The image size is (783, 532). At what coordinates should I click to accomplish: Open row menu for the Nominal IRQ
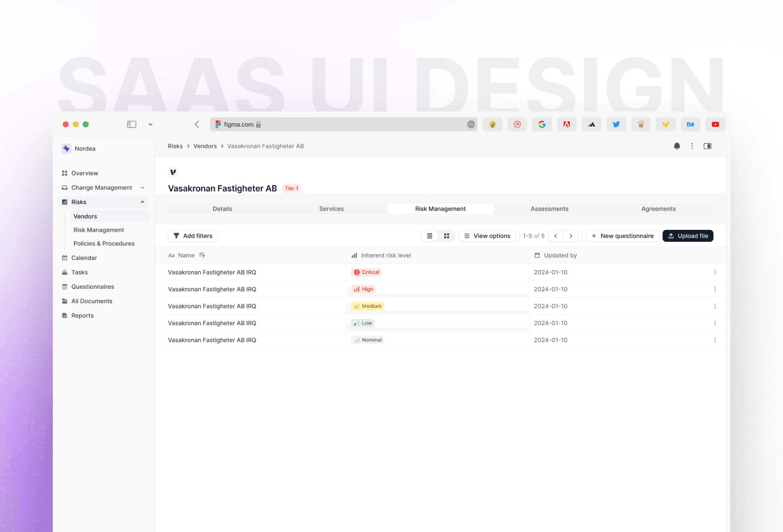(x=715, y=340)
